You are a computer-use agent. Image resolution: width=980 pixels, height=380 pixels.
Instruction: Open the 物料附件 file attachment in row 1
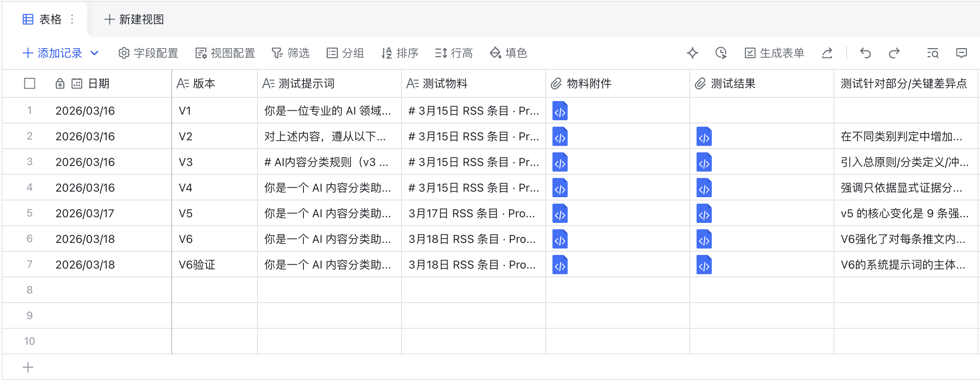coord(560,111)
